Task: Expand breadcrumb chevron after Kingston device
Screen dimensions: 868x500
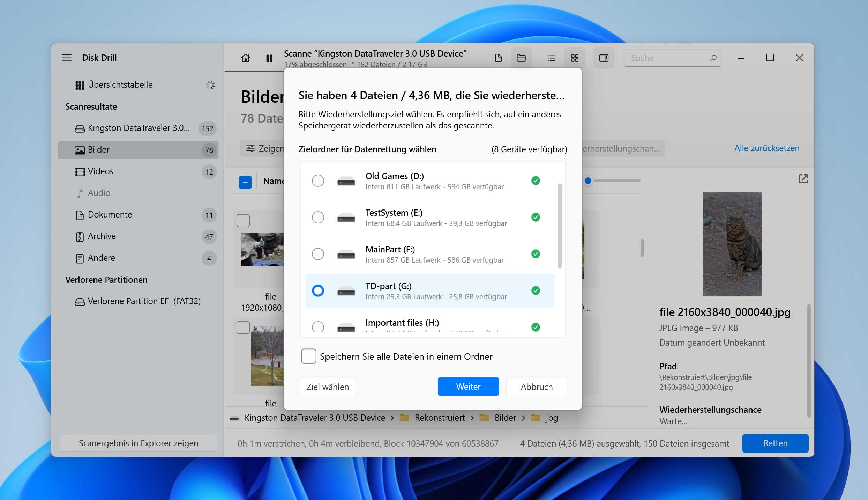Action: (392, 418)
